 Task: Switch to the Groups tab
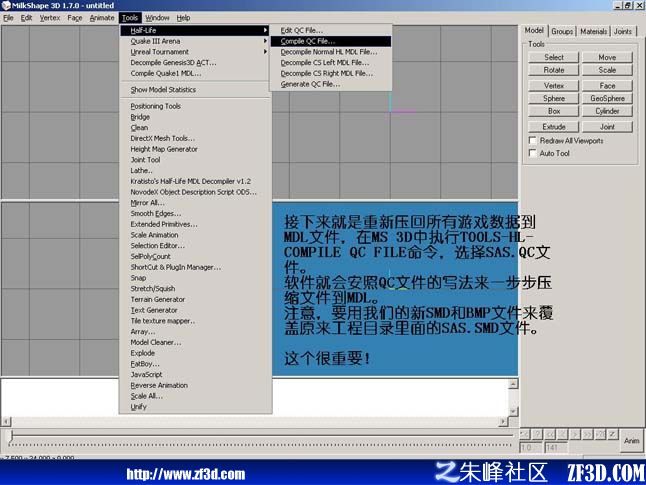562,31
